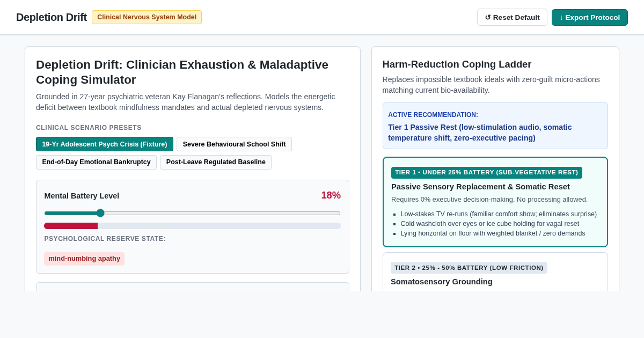Click the Depletion Drift app title
This screenshot has height=338, width=644.
[52, 17]
